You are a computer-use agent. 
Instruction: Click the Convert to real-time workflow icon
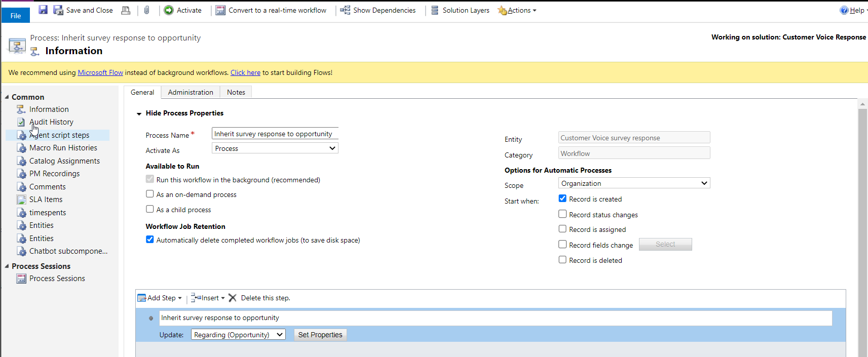click(x=220, y=10)
